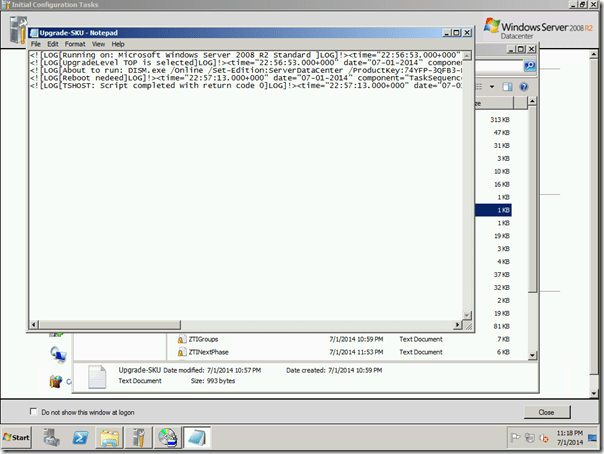Open the Format menu in Notepad
The height and width of the screenshot is (454, 604).
pos(75,44)
